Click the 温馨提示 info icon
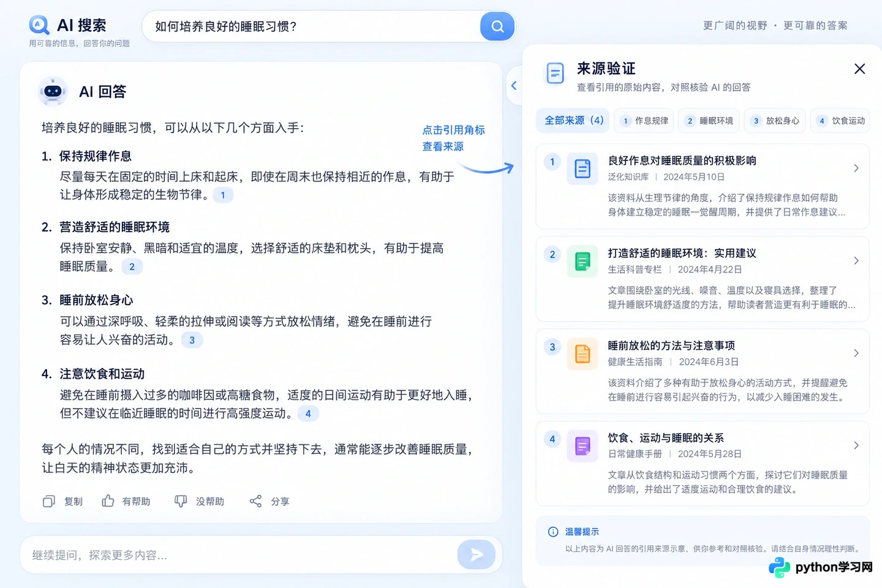This screenshot has width=882, height=588. (553, 532)
